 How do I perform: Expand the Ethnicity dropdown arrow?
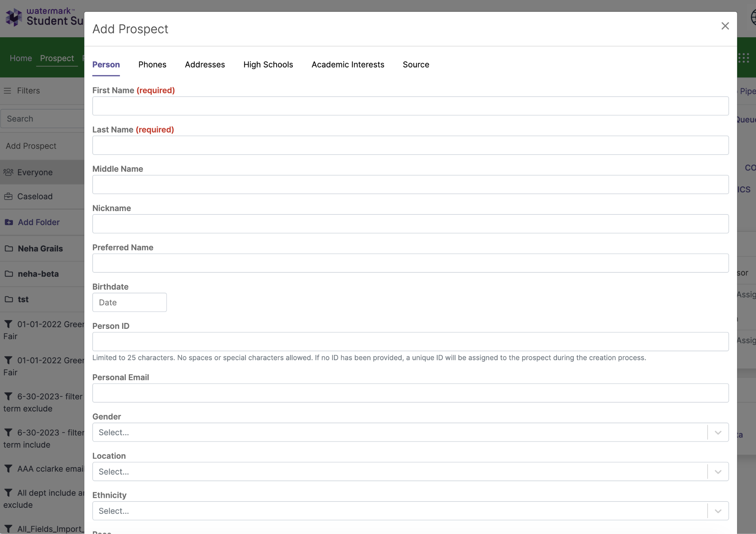tap(718, 511)
